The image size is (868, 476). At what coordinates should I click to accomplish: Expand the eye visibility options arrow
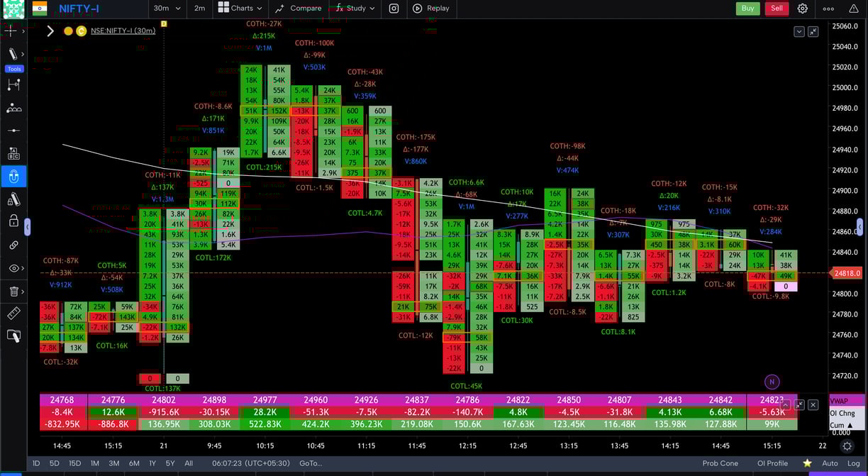[23, 268]
